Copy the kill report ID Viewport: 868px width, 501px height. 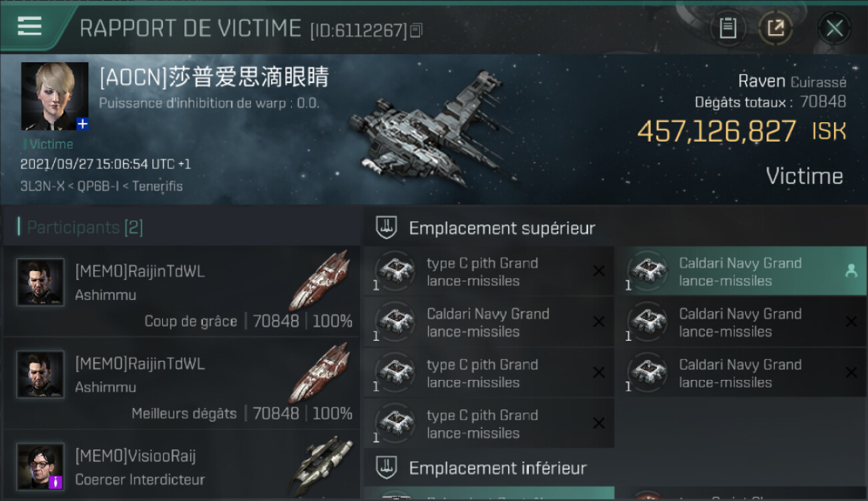[416, 30]
